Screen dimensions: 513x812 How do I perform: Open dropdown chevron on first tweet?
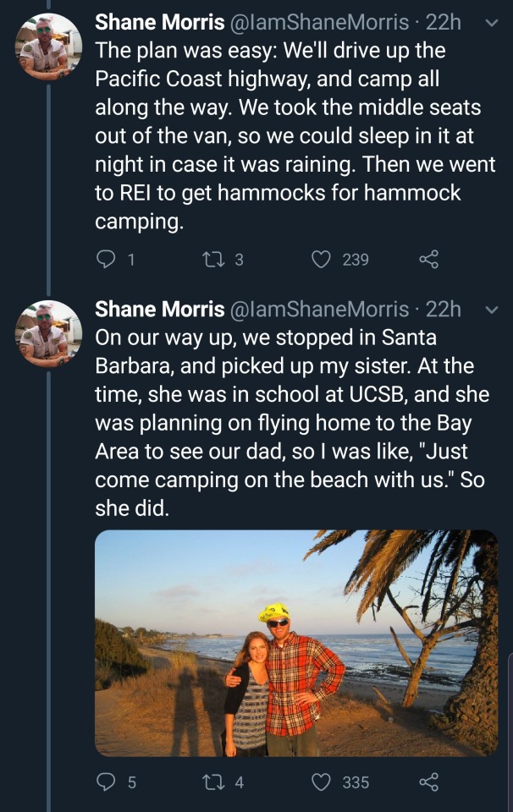pos(490,23)
